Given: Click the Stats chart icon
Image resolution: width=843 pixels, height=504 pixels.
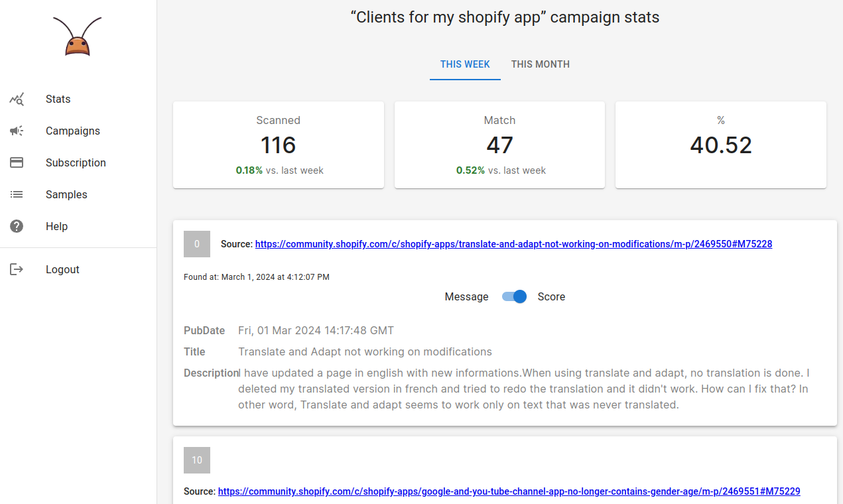Looking at the screenshot, I should tap(17, 99).
